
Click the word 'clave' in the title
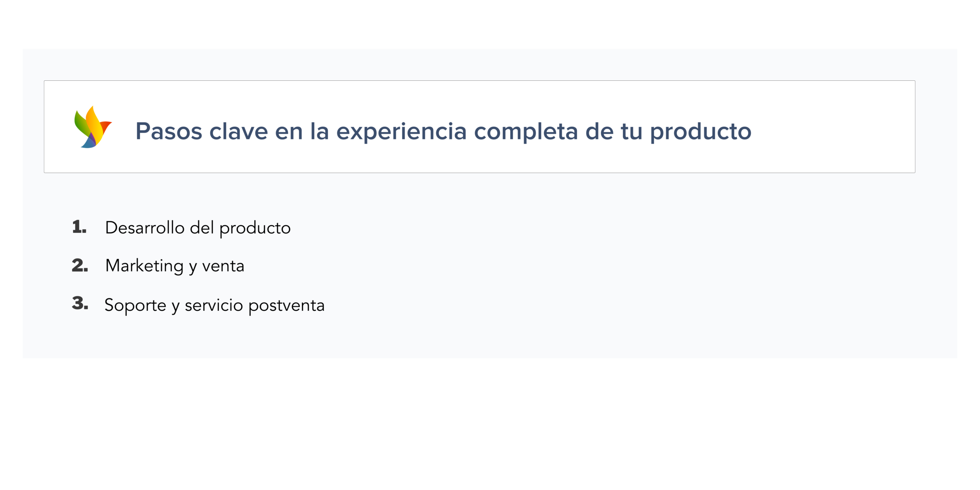click(x=238, y=131)
